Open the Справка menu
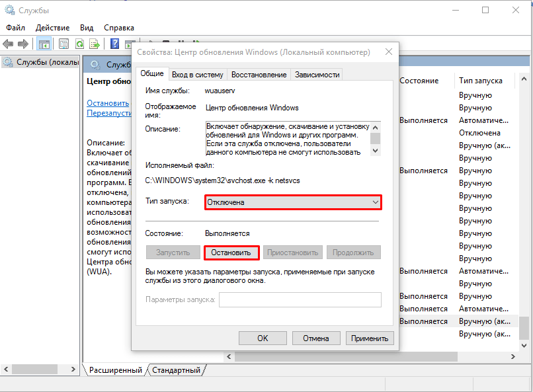 click(119, 28)
